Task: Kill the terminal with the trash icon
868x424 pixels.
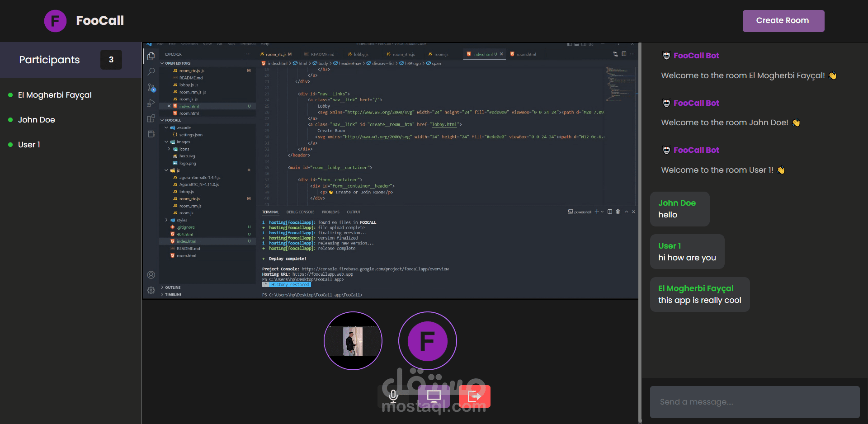Action: (618, 212)
